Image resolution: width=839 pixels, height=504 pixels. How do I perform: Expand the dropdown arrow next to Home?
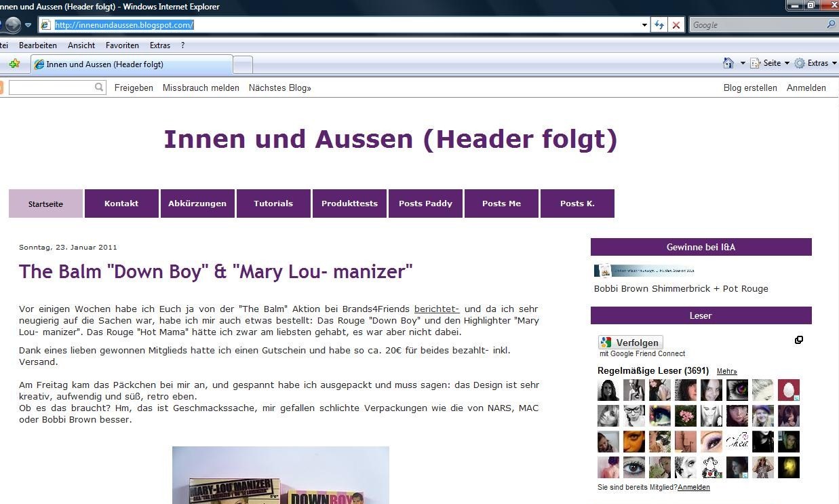742,63
